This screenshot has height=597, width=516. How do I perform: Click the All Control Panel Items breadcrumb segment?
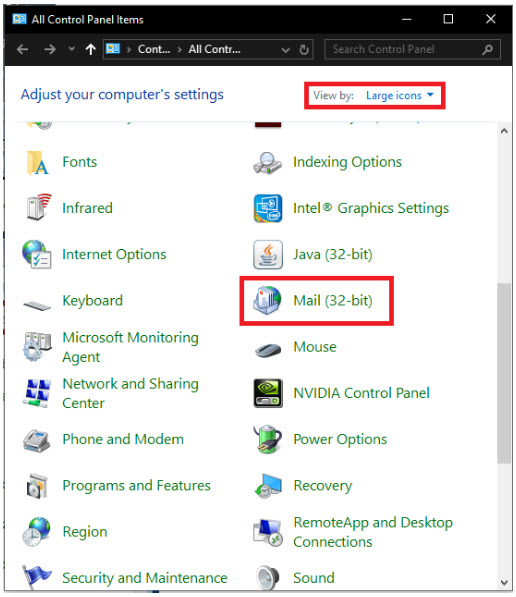pos(214,49)
